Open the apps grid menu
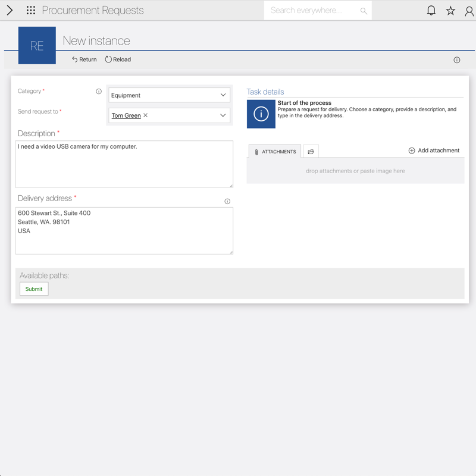The height and width of the screenshot is (476, 476). click(x=31, y=10)
